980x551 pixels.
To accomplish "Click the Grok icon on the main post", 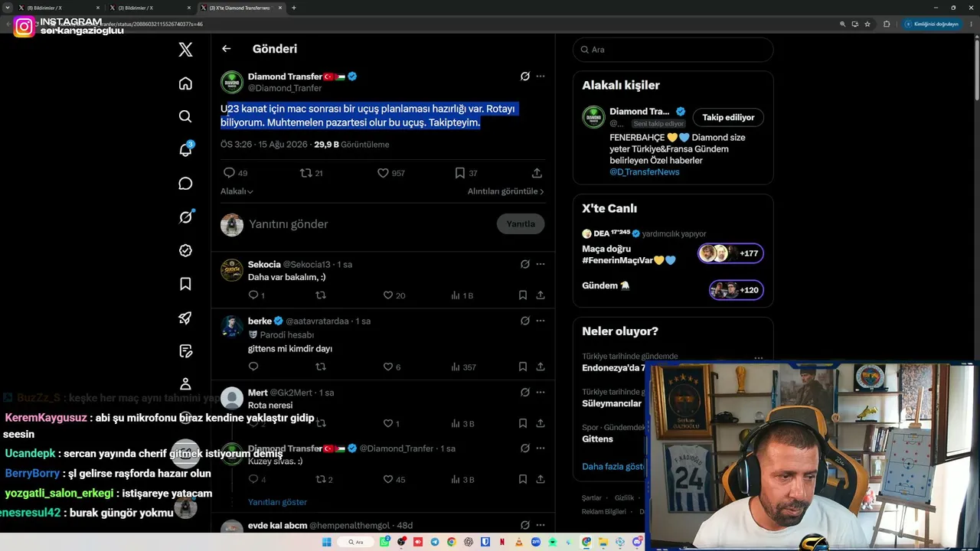I will tap(525, 77).
